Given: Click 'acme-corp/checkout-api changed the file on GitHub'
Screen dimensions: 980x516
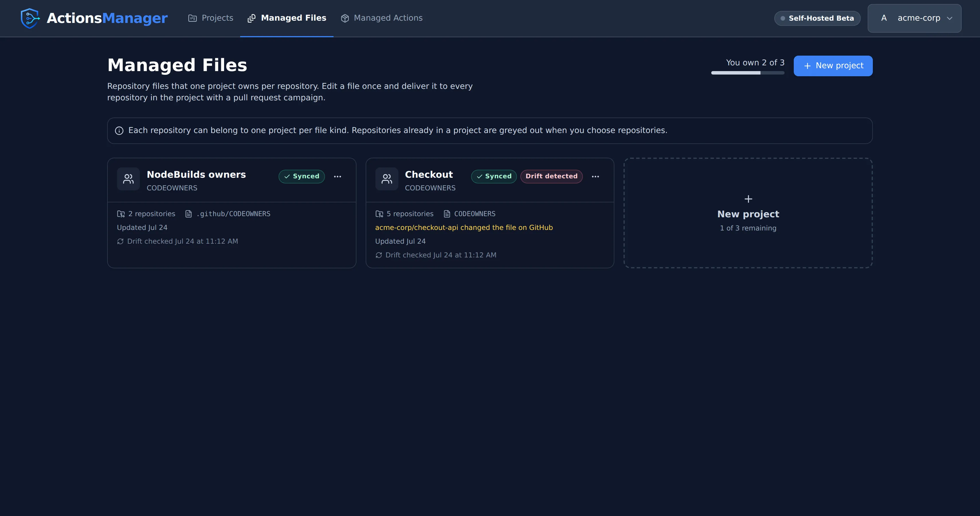Looking at the screenshot, I should pos(464,228).
